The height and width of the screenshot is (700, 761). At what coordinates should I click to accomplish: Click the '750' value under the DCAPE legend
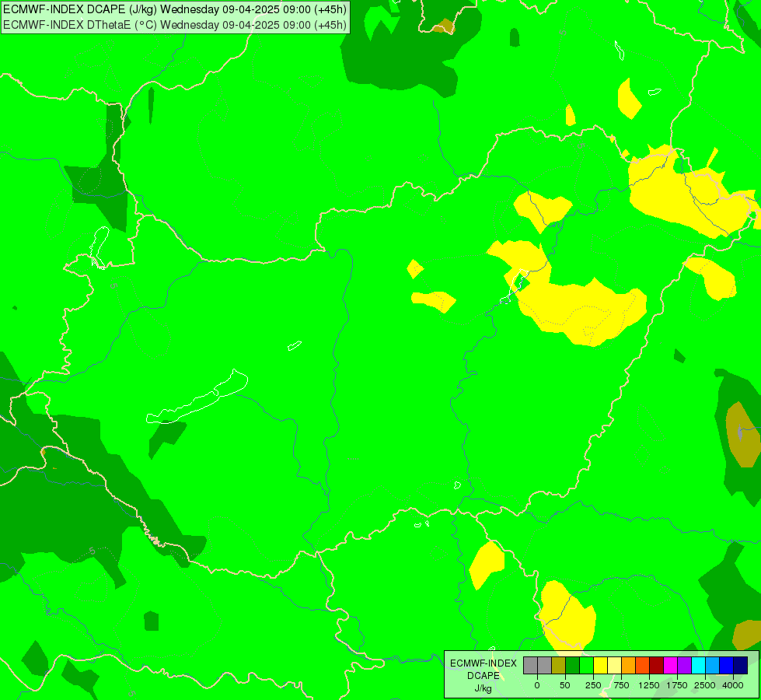point(621,685)
